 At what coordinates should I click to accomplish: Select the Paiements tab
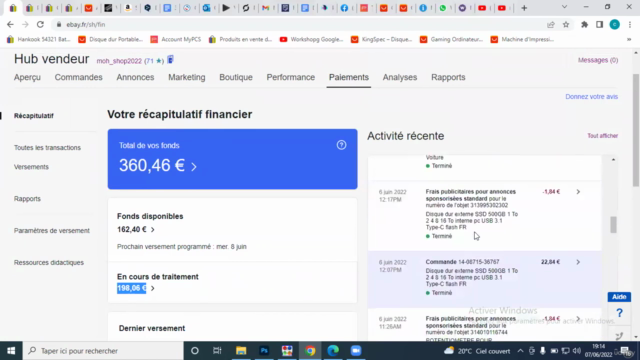click(349, 77)
